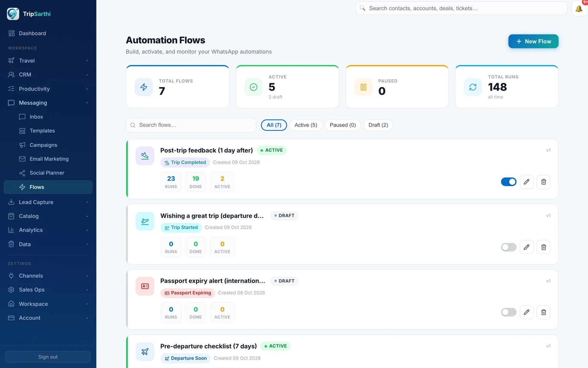Click the TripSarthi logo icon

click(13, 14)
